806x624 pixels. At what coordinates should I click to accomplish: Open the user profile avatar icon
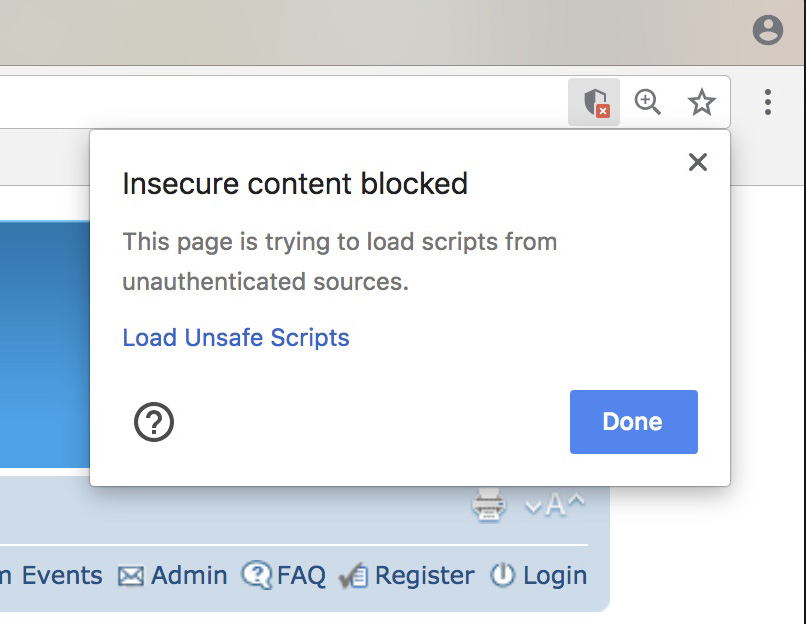(x=767, y=30)
